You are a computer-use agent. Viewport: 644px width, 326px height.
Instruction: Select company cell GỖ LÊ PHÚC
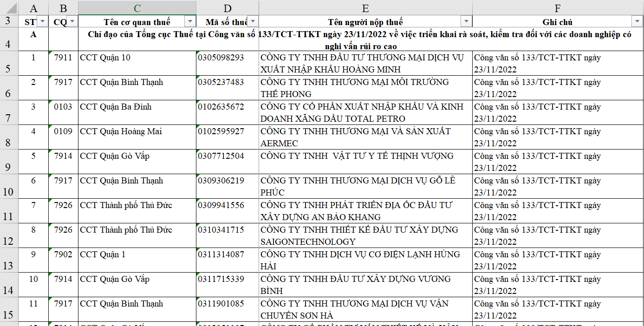(365, 187)
